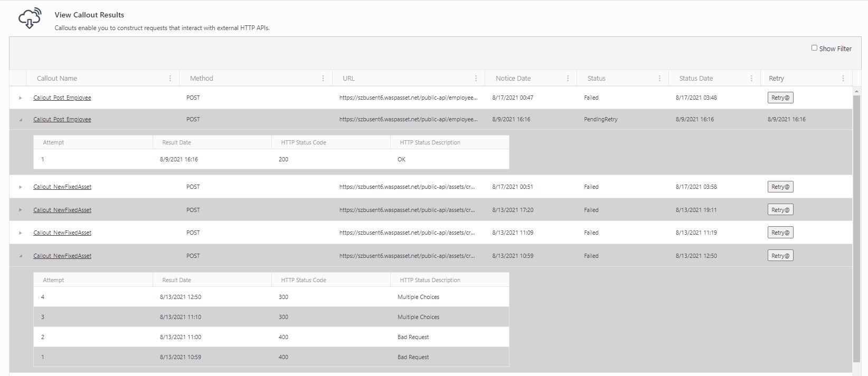
Task: Open the PendingRetry Callout_Post_Employee link
Action: click(x=62, y=119)
